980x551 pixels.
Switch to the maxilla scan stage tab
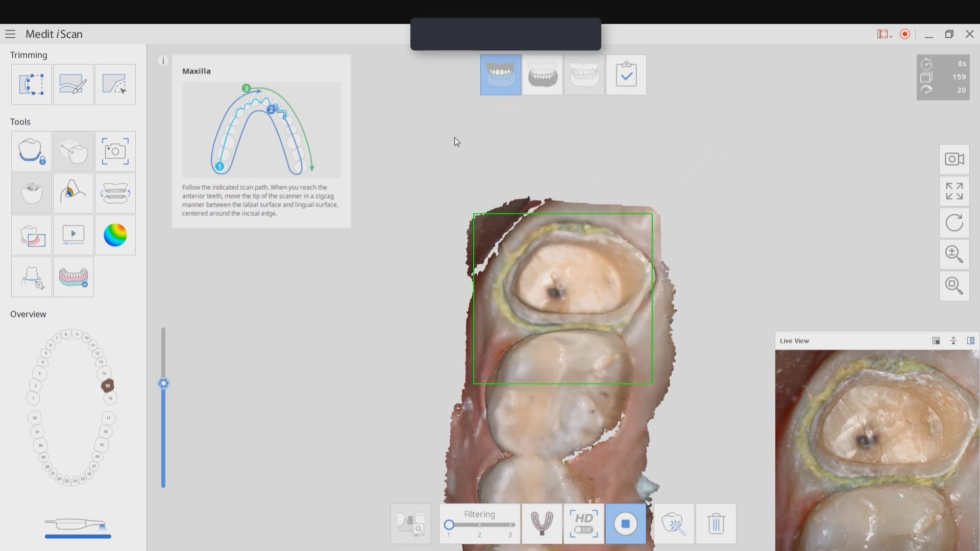(501, 75)
